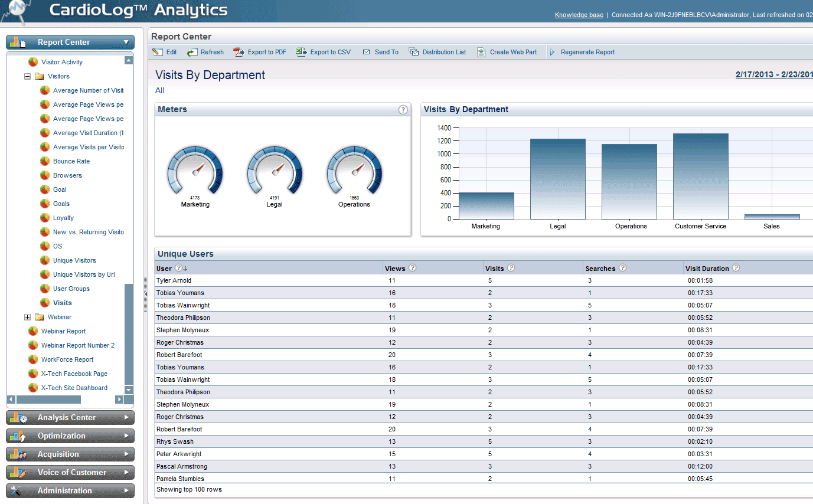Click the Operations gauge meter

pyautogui.click(x=354, y=171)
